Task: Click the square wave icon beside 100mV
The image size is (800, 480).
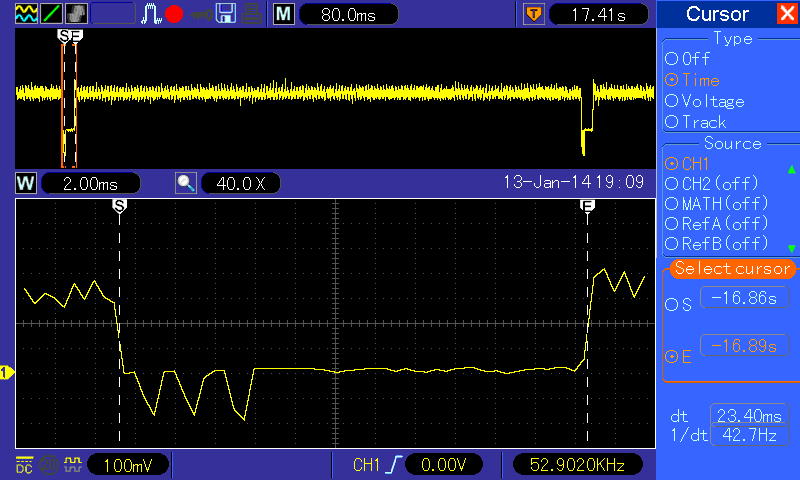Action: pyautogui.click(x=73, y=465)
